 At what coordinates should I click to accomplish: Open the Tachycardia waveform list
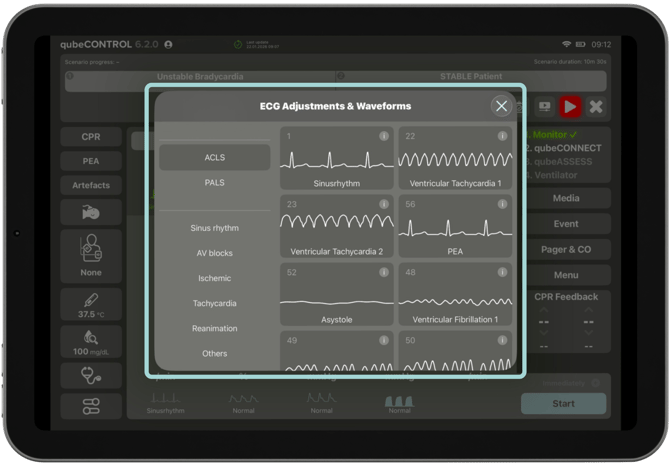(x=215, y=303)
